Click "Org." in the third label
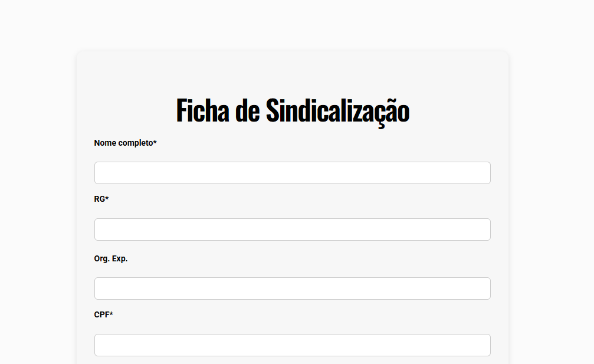 pos(101,259)
